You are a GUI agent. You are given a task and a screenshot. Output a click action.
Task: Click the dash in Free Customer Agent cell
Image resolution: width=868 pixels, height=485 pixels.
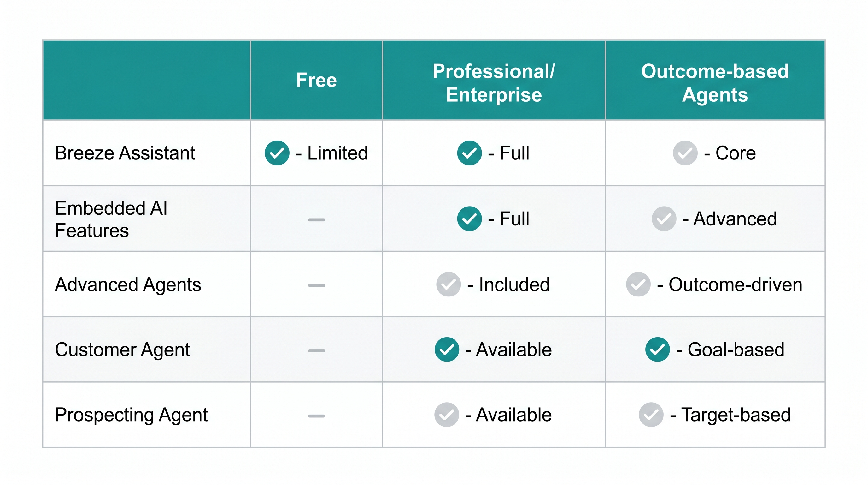[316, 350]
